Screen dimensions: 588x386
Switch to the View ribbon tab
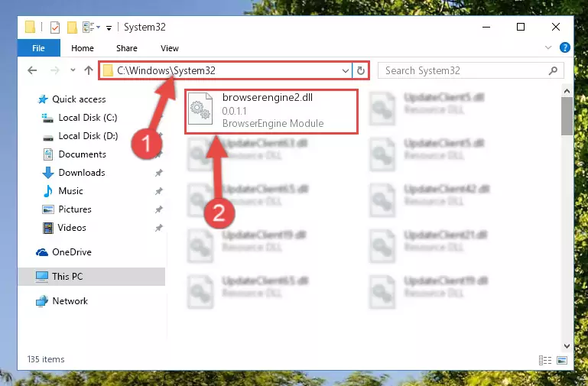coord(170,48)
